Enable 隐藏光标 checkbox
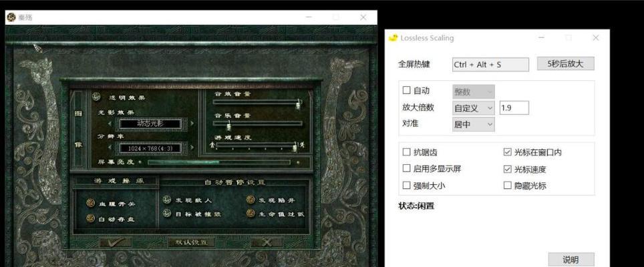Viewport: 644px width, 267px height. pyautogui.click(x=507, y=186)
